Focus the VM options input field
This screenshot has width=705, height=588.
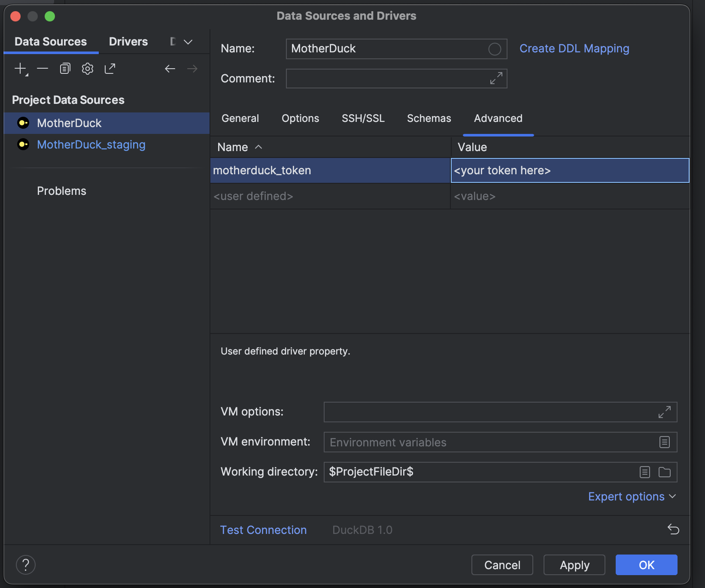pos(501,412)
